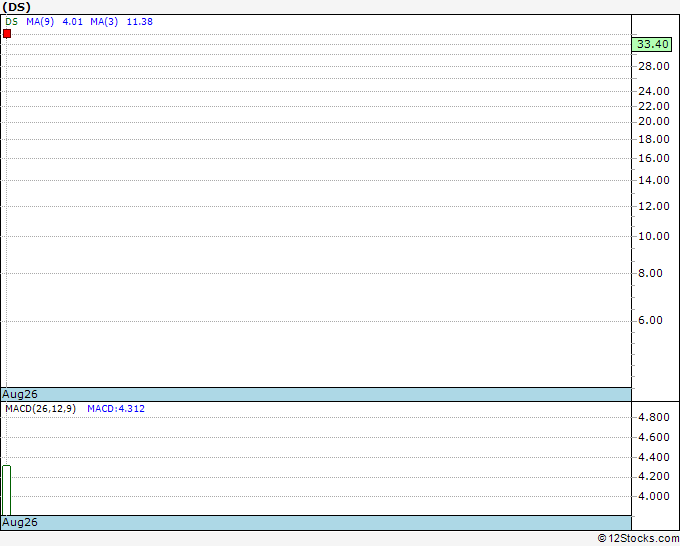The width and height of the screenshot is (680, 546).
Task: Click the green DS ticker label in legend
Action: (12, 22)
